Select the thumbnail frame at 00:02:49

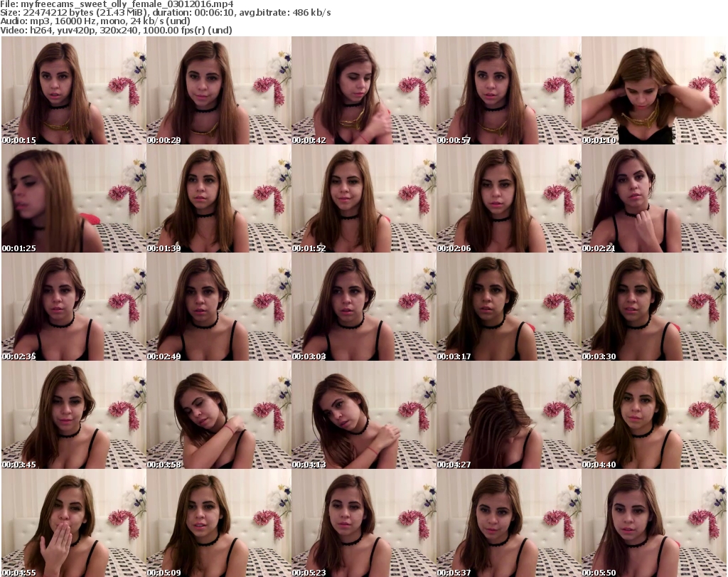point(219,307)
